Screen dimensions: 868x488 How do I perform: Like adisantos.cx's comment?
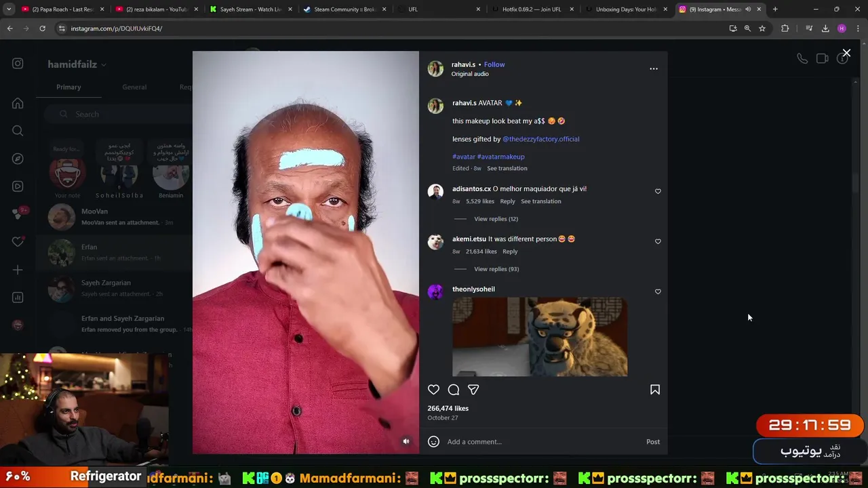pos(658,191)
